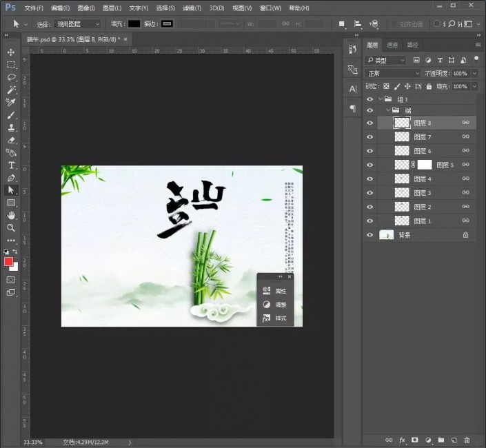
Task: Open the 图像(I) menu
Action: click(x=86, y=8)
